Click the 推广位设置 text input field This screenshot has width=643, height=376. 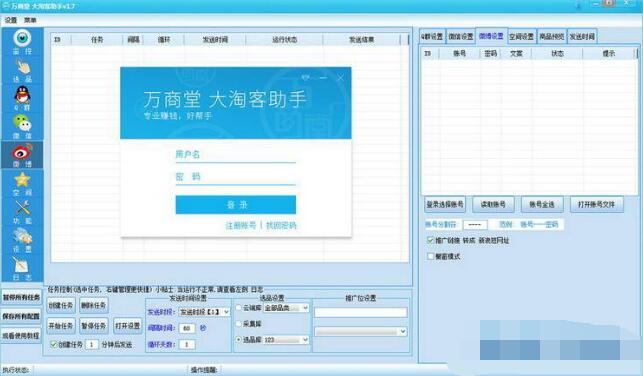click(x=360, y=312)
